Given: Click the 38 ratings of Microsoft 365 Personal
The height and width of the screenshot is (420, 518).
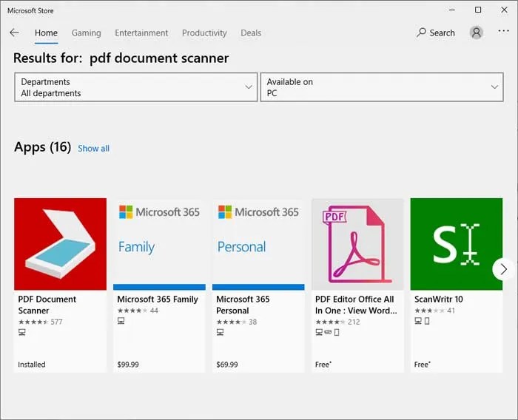Looking at the screenshot, I should [x=253, y=322].
